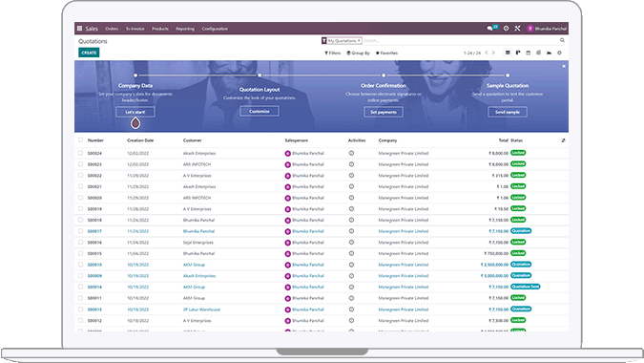
Task: Toggle the select-all header checkbox
Action: 80,139
